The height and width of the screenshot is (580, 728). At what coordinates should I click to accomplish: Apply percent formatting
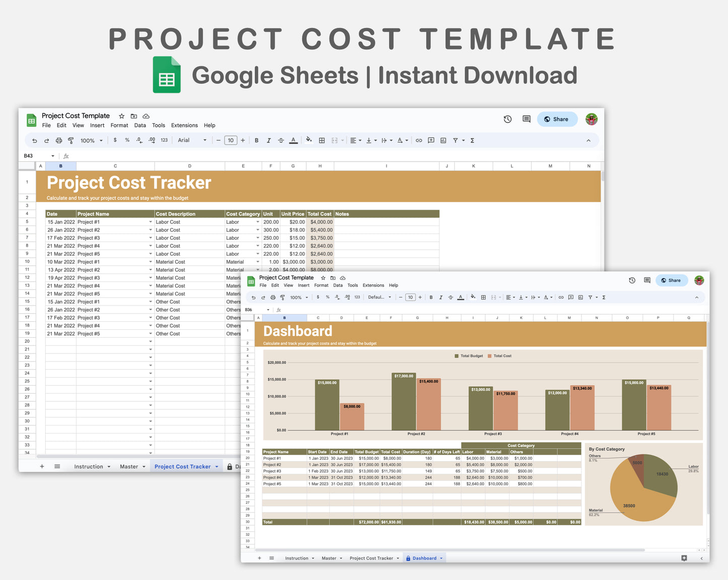127,140
